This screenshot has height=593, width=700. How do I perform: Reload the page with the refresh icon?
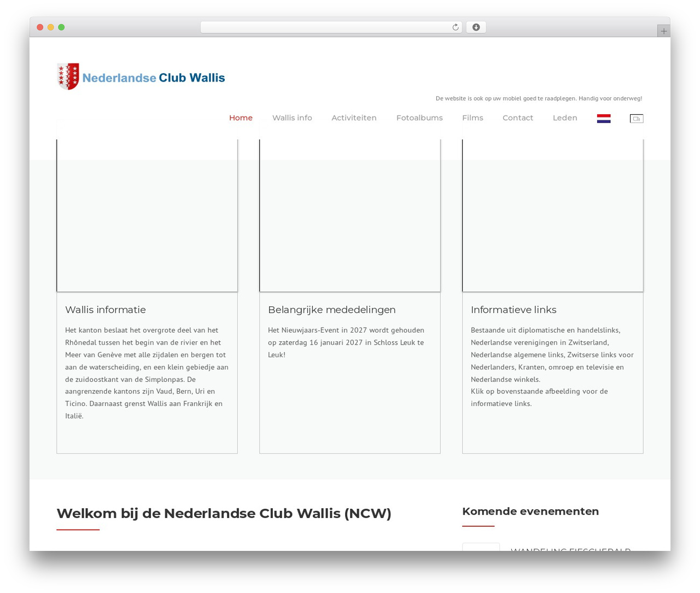455,27
